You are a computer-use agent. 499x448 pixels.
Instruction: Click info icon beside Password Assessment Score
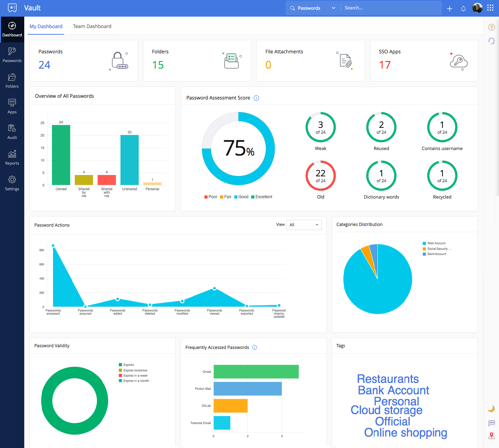(256, 98)
